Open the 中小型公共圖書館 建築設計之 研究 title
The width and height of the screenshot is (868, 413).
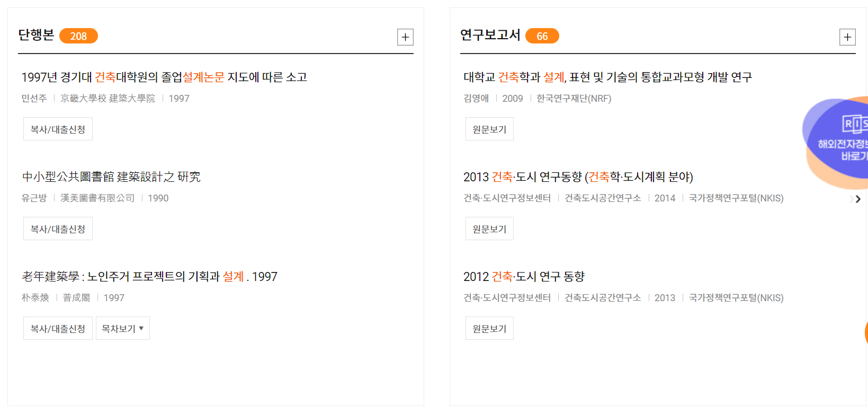click(x=111, y=177)
